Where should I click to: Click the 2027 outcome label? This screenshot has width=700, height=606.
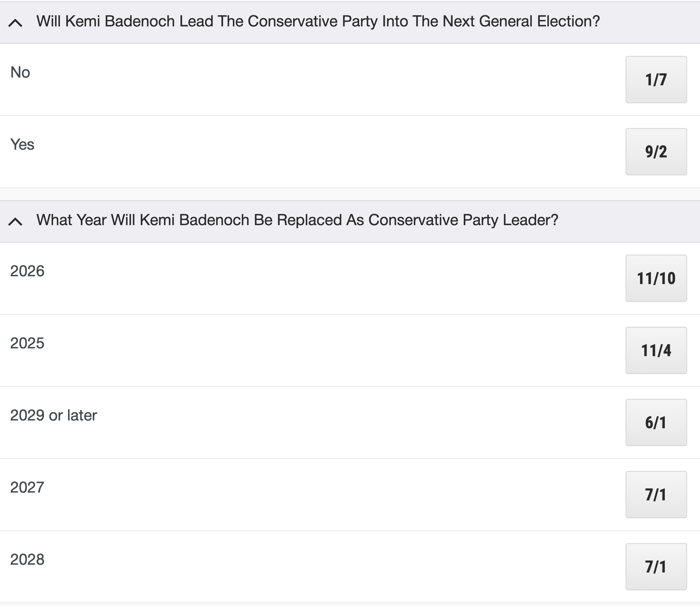point(27,488)
